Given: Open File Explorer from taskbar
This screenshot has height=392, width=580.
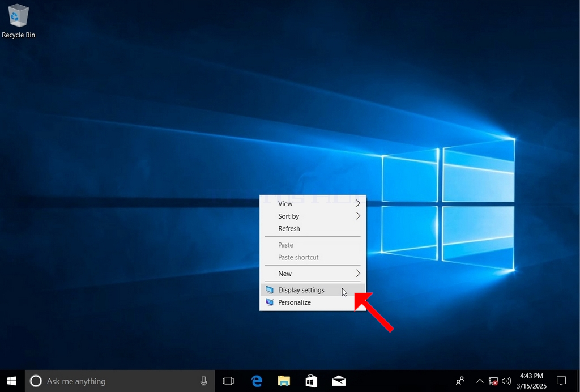Looking at the screenshot, I should [x=284, y=381].
